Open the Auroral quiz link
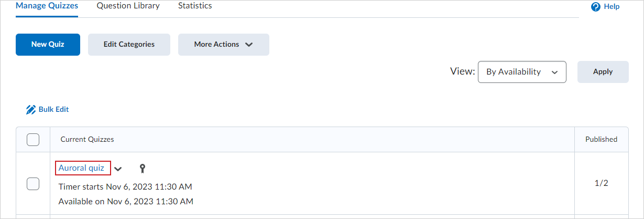 (81, 168)
